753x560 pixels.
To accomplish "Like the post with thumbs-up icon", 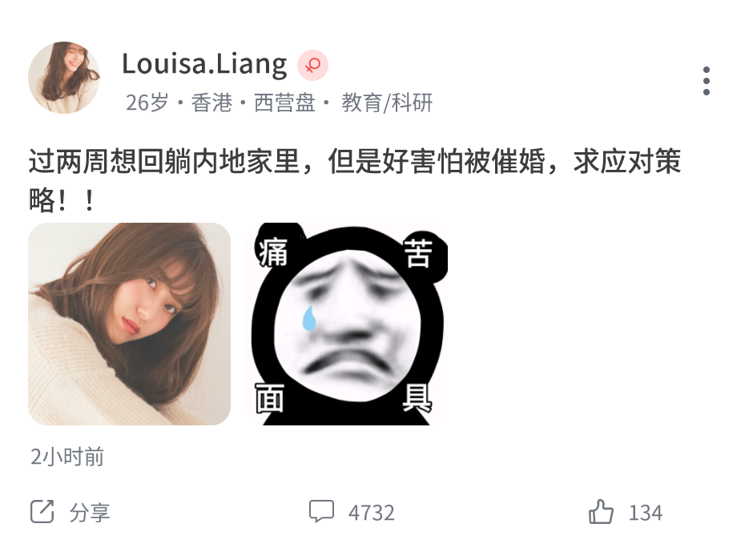I will coord(601,511).
